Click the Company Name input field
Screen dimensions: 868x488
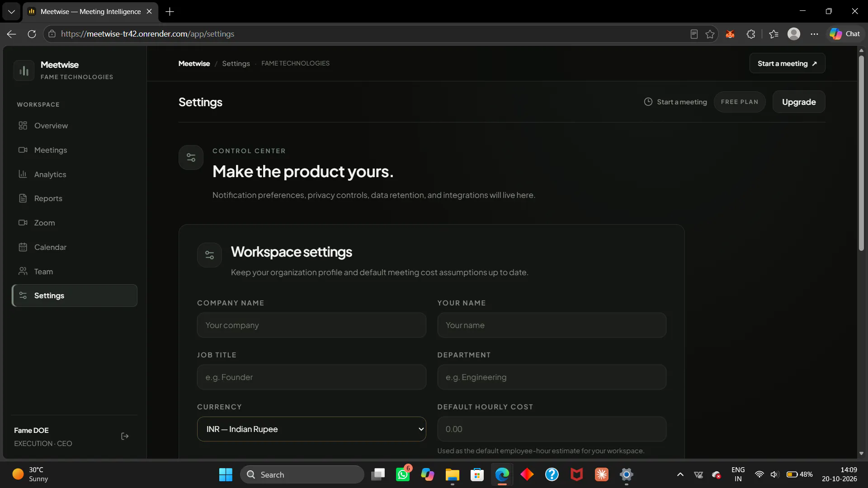(x=311, y=325)
